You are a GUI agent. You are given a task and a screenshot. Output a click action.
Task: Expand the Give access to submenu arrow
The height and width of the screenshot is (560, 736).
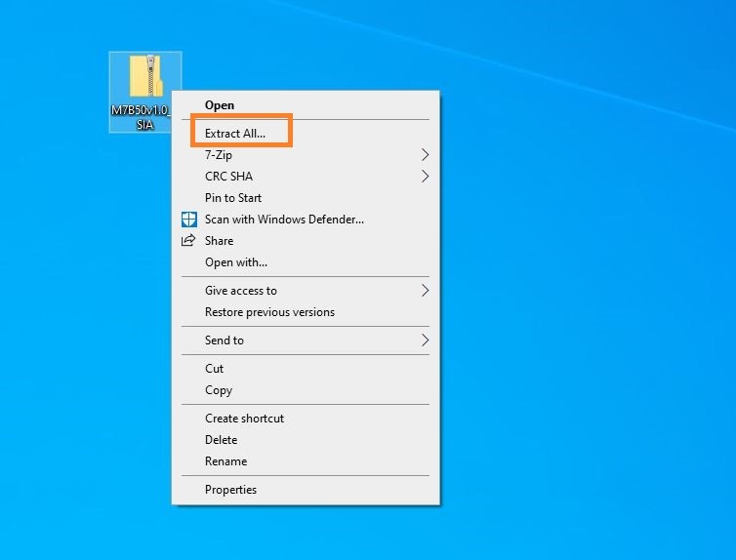point(425,291)
